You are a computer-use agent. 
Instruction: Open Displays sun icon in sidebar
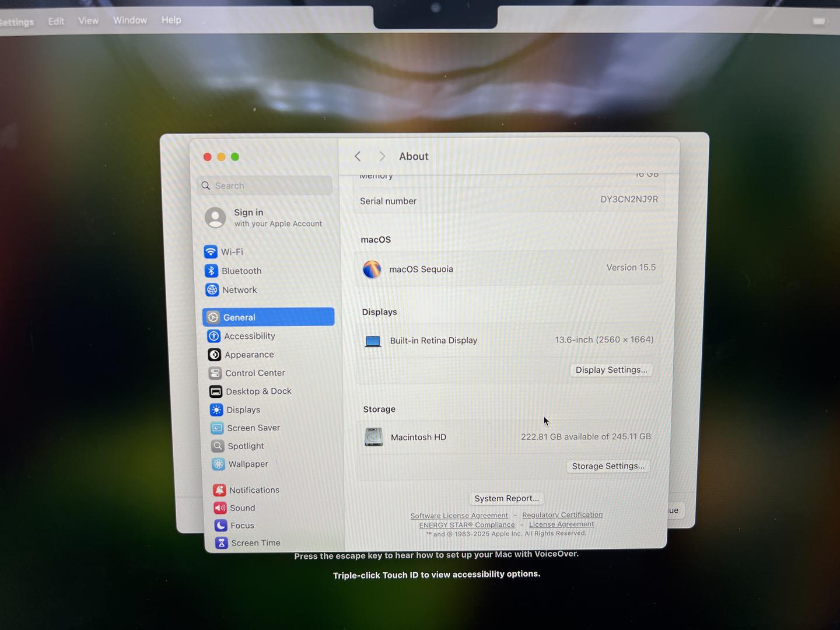click(216, 409)
